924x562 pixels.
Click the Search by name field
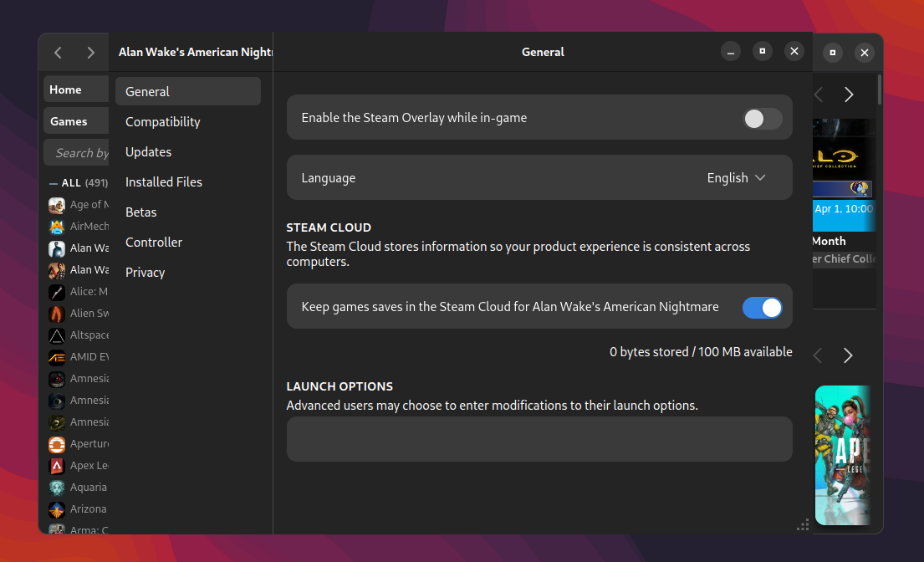coord(76,153)
